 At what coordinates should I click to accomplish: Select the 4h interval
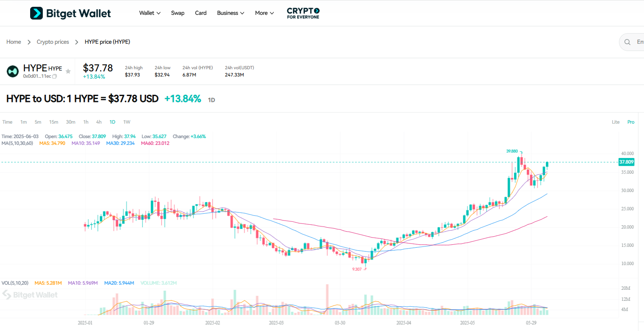pyautogui.click(x=99, y=122)
